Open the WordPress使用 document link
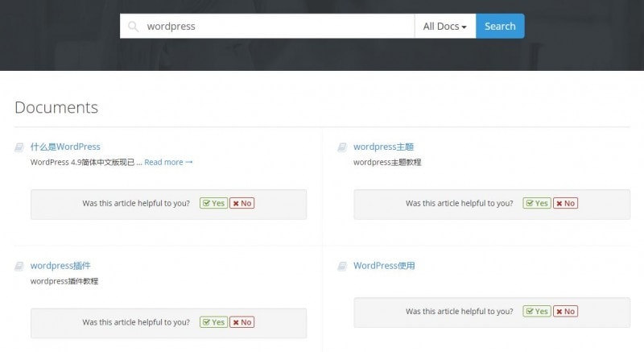The height and width of the screenshot is (352, 644). 384,266
